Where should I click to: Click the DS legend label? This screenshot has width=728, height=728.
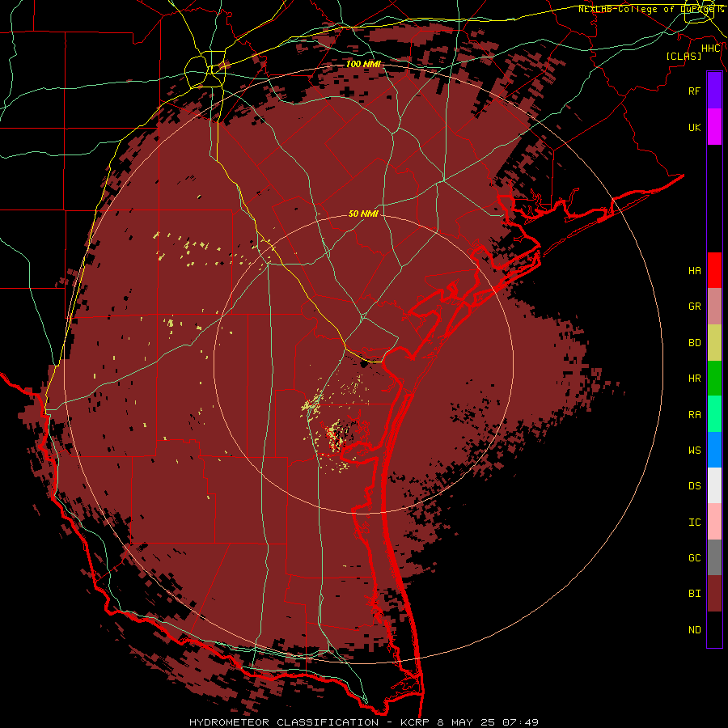(694, 486)
